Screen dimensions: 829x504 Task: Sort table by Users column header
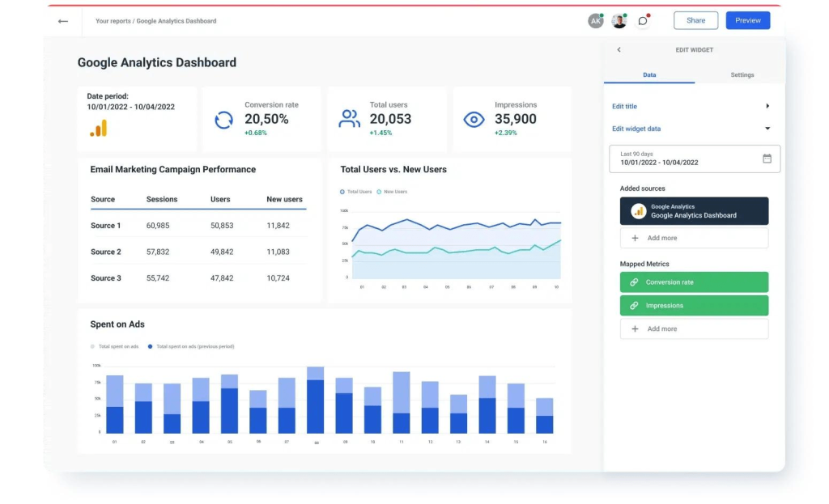point(220,199)
